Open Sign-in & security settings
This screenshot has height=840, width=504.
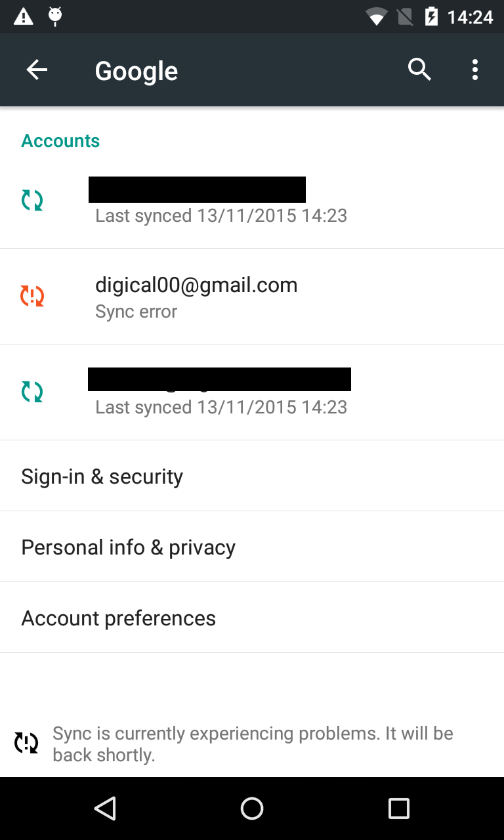[x=102, y=476]
